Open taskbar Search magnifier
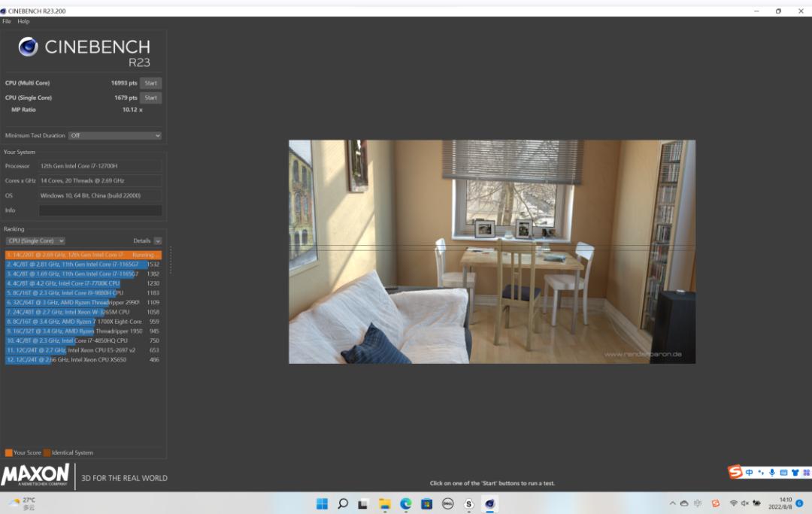This screenshot has width=812, height=514. 343,503
